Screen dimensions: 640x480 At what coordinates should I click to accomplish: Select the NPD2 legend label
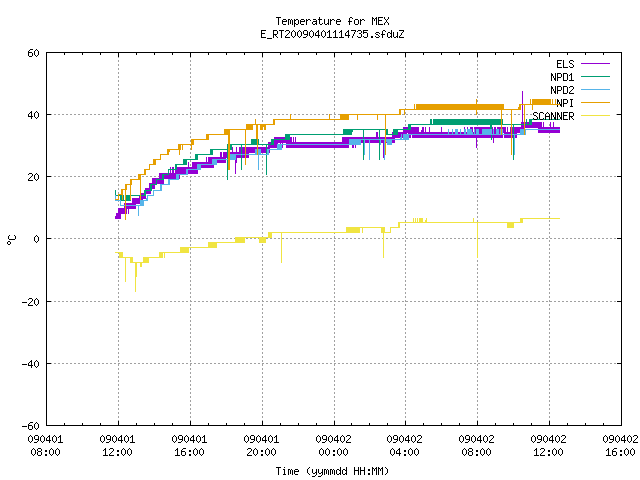[562, 90]
